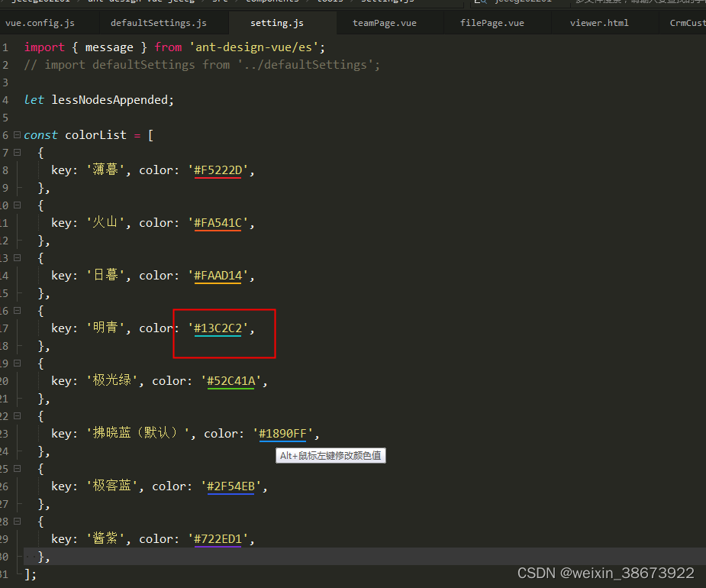The width and height of the screenshot is (706, 588).
Task: Click the 'import' keyword on line 1
Action: point(44,47)
